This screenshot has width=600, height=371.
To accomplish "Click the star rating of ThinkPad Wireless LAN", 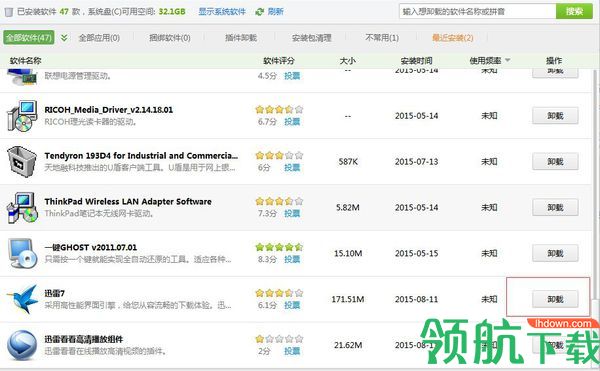I will (279, 202).
